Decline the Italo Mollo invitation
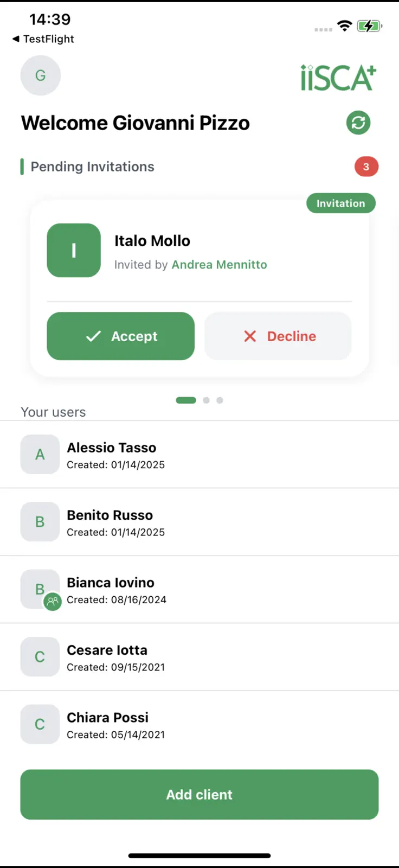Screen dimensions: 399x868 [278, 336]
